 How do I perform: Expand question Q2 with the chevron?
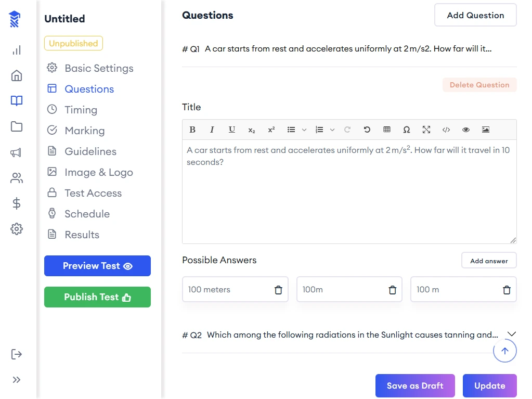point(511,334)
